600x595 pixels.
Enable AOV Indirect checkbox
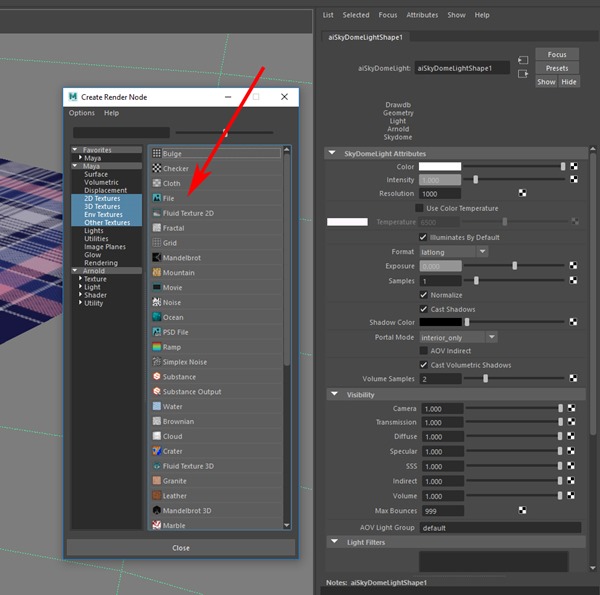click(423, 350)
